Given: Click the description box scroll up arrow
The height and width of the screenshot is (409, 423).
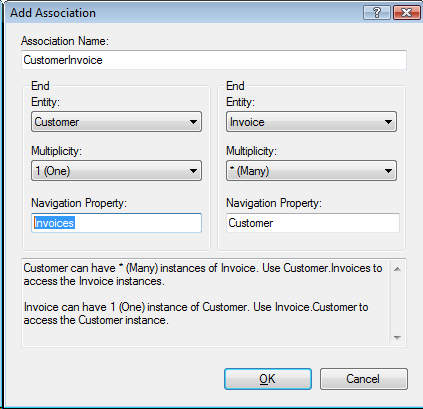Looking at the screenshot, I should coord(397,269).
